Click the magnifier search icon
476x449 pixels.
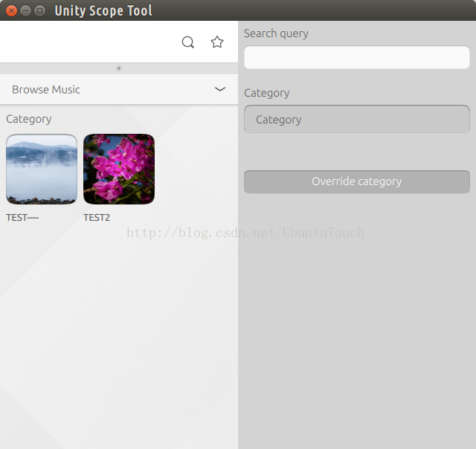(188, 42)
